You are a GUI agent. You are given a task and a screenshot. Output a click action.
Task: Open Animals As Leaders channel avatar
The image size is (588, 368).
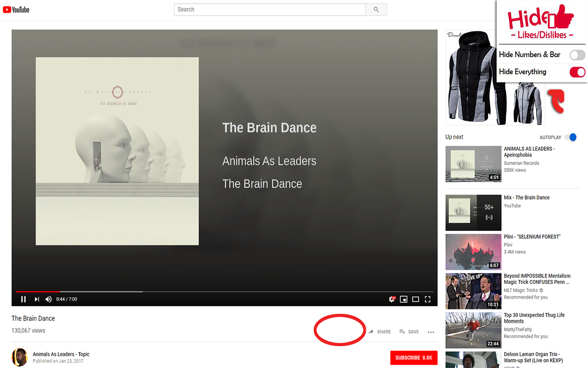pos(19,357)
